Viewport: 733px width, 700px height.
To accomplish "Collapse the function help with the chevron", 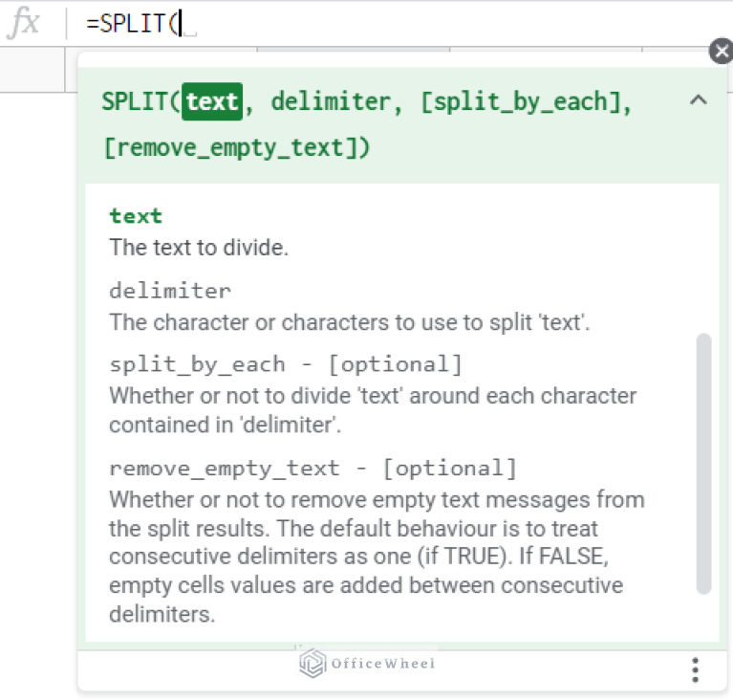I will tap(699, 100).
